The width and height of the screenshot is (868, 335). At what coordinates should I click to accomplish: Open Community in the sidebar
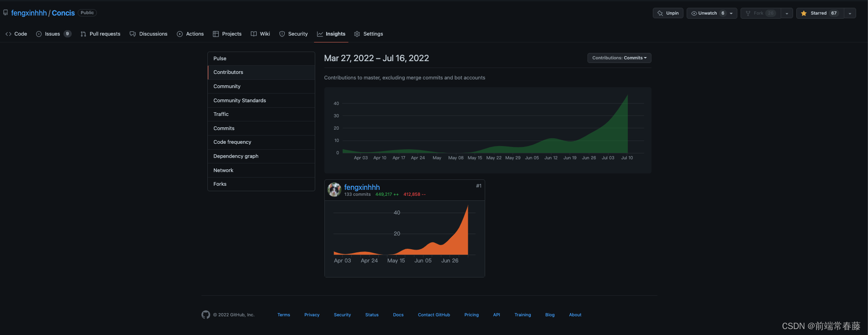pyautogui.click(x=261, y=86)
